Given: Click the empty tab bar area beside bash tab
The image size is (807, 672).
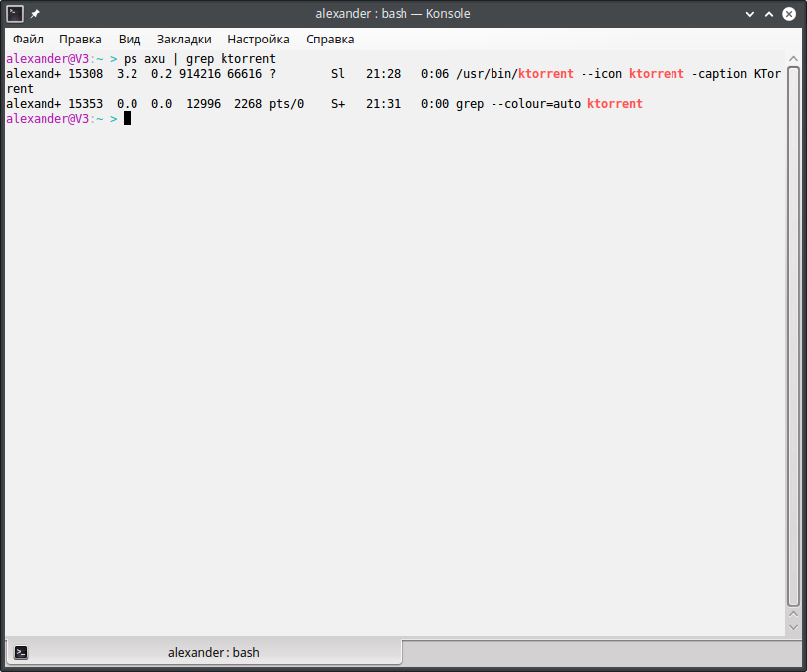Looking at the screenshot, I should [x=601, y=652].
